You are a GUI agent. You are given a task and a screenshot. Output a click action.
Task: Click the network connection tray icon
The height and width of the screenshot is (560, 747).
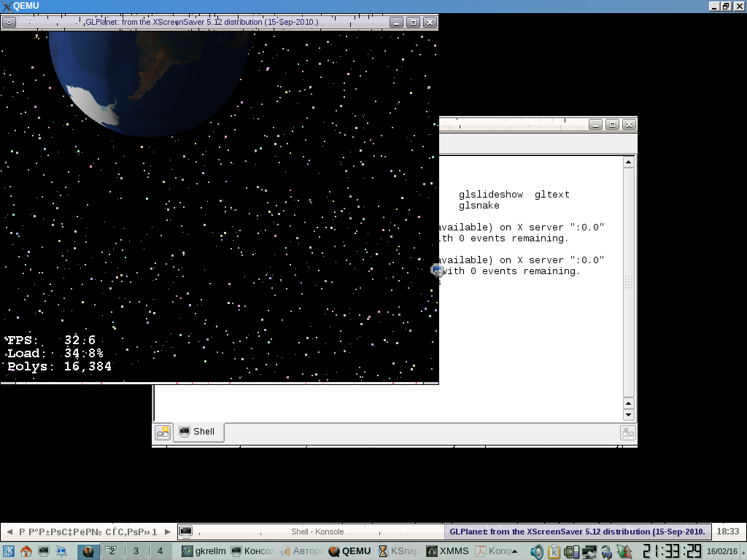pyautogui.click(x=589, y=551)
